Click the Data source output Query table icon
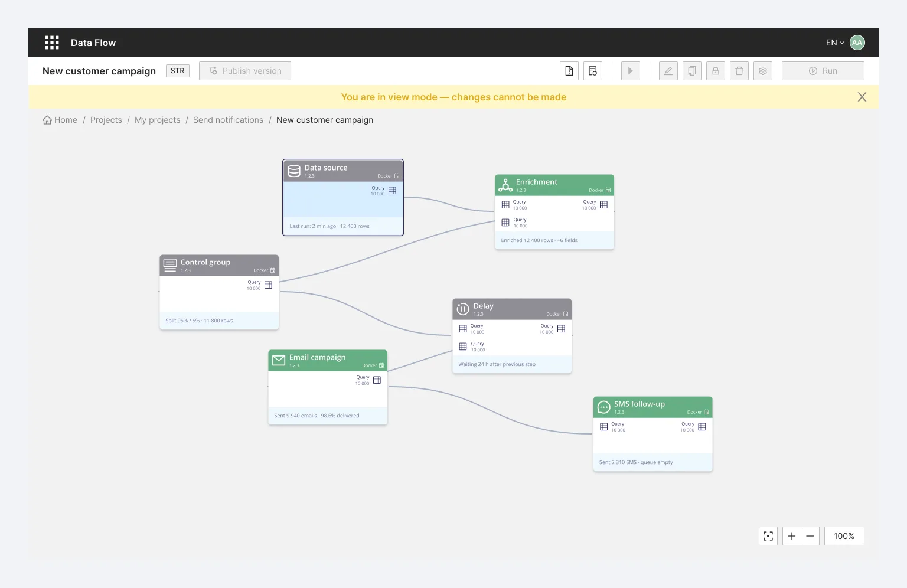Screen dimensions: 907x588 tap(393, 191)
